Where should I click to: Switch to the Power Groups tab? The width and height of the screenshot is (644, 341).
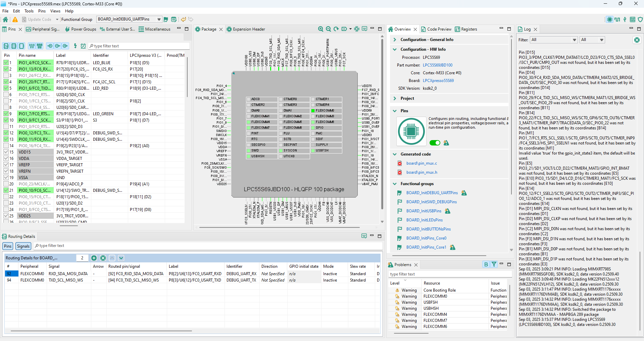81,29
